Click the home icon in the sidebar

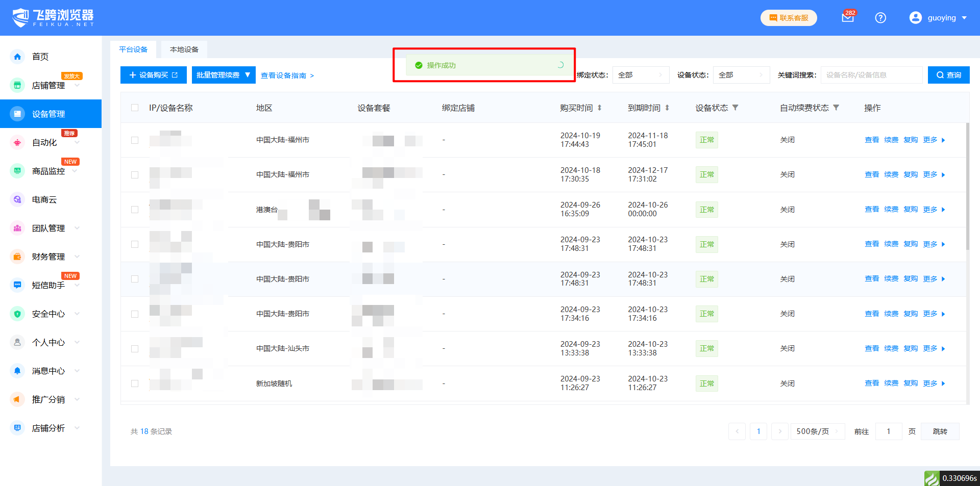(17, 57)
